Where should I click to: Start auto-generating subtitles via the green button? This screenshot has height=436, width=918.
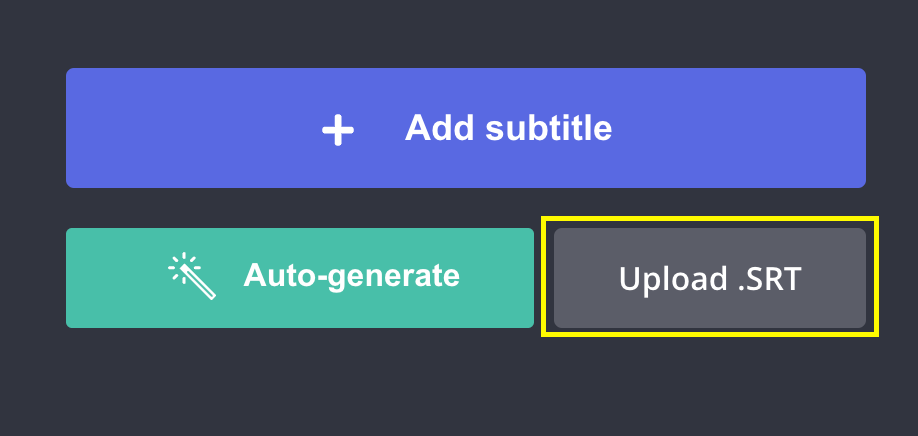click(300, 277)
